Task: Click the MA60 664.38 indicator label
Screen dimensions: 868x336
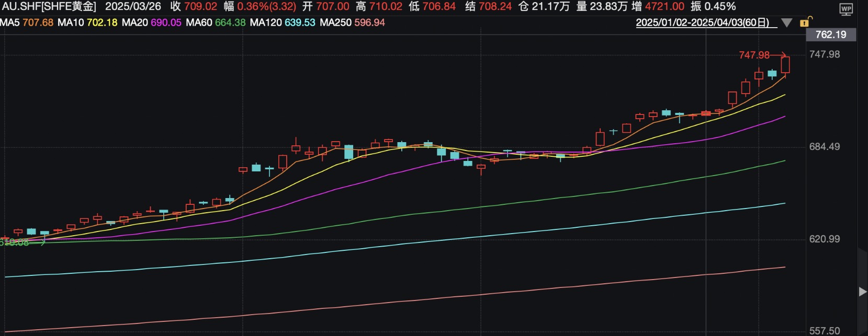Action: pyautogui.click(x=216, y=22)
